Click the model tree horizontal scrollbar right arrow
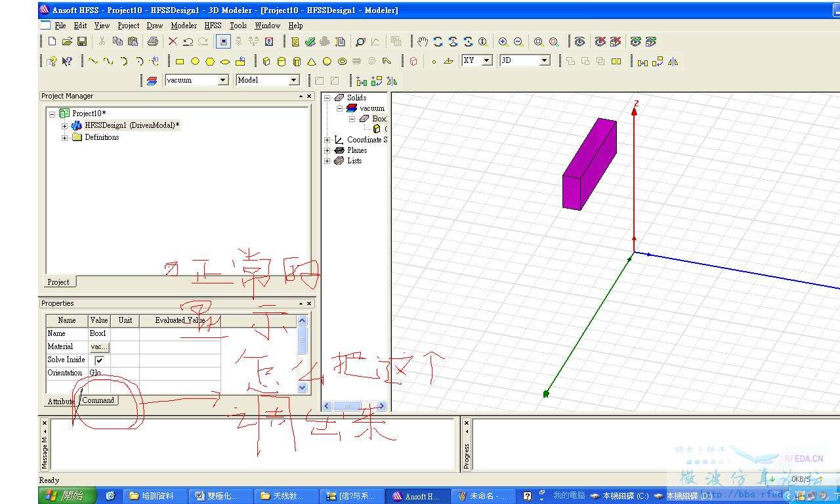The width and height of the screenshot is (840, 504). [381, 406]
